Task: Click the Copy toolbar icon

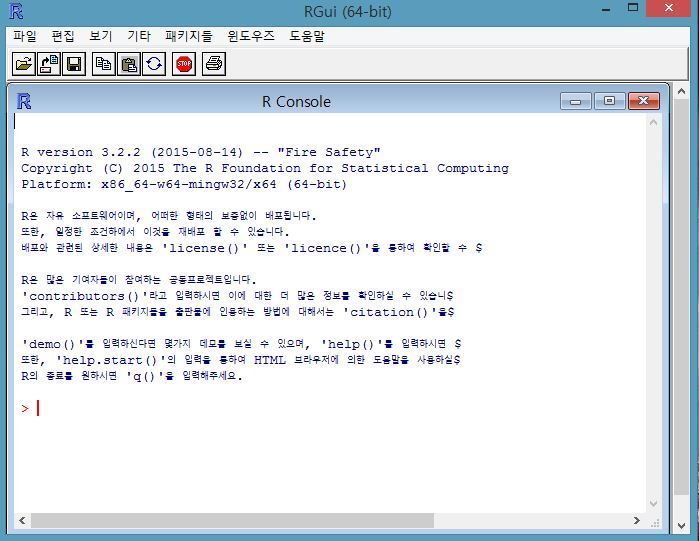Action: (x=103, y=64)
